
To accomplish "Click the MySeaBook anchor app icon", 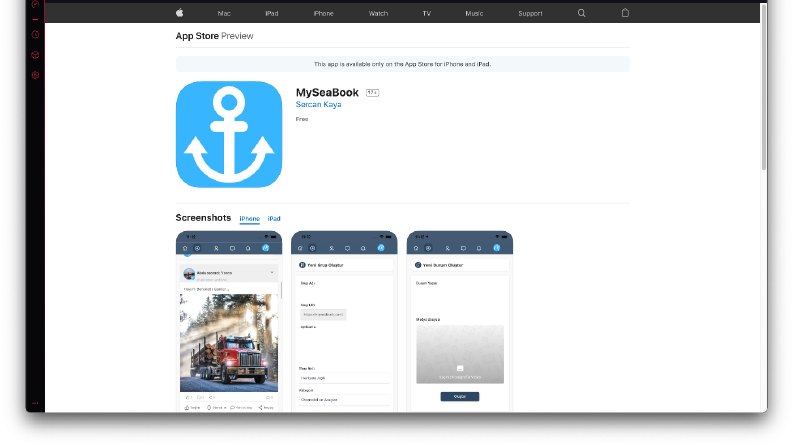I will (x=229, y=135).
